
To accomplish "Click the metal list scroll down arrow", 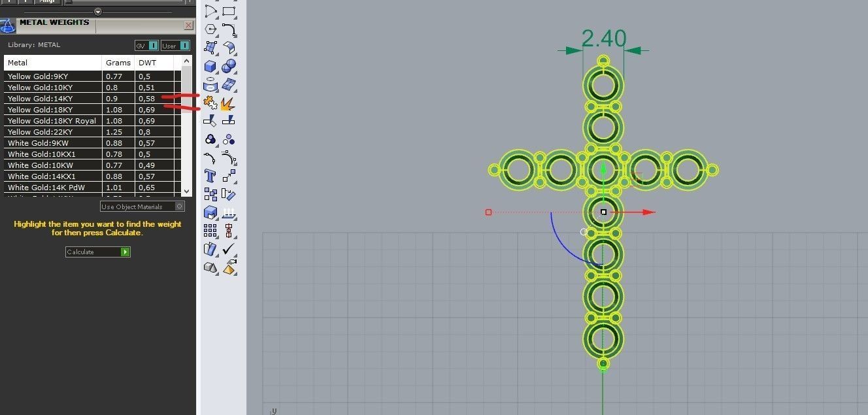I will pos(187,191).
